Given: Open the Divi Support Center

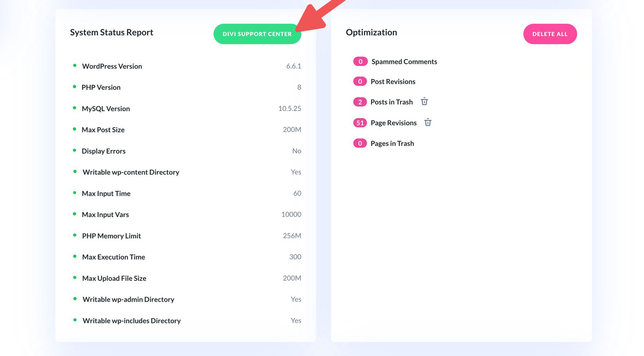Looking at the screenshot, I should pyautogui.click(x=257, y=34).
